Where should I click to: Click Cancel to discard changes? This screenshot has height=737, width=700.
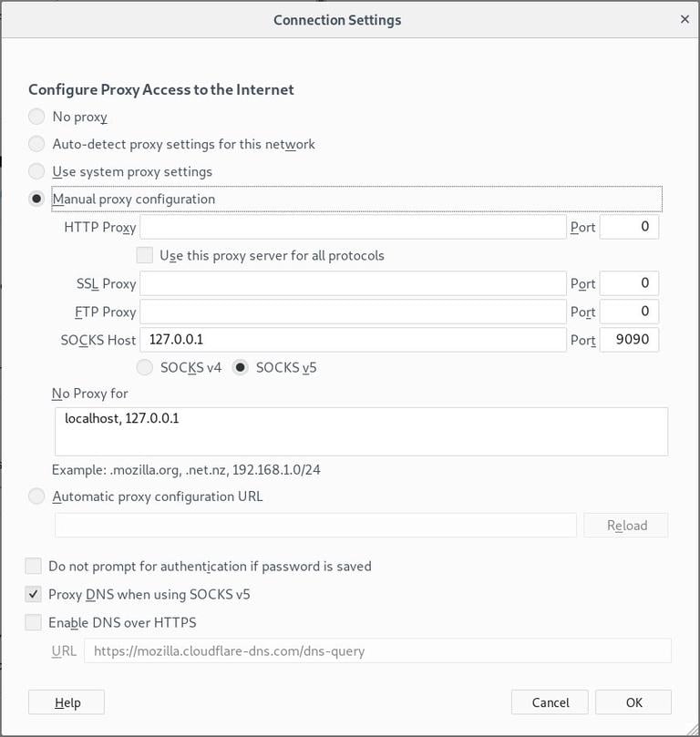550,702
